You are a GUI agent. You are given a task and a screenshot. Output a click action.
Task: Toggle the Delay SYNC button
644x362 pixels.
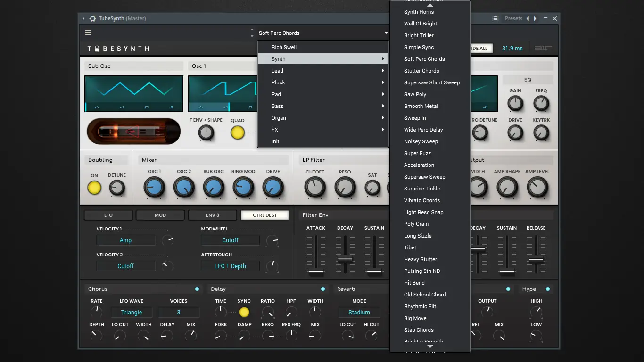pyautogui.click(x=244, y=312)
